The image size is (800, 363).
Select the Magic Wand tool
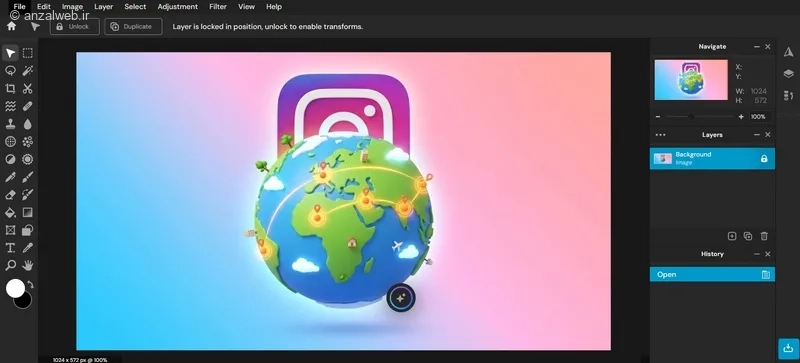28,70
